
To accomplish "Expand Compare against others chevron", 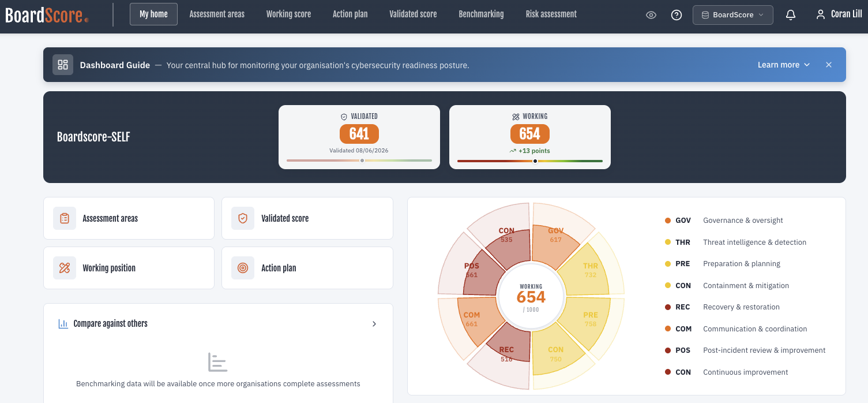I will [374, 324].
